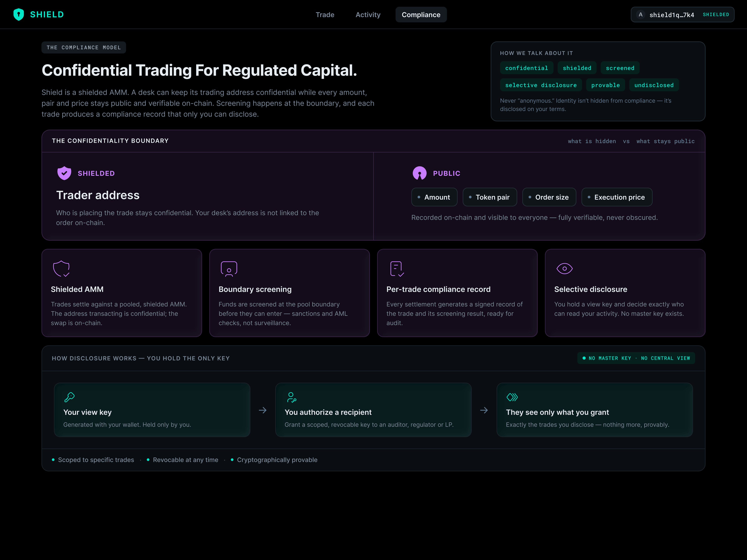Click arrow before They see only card

click(484, 410)
